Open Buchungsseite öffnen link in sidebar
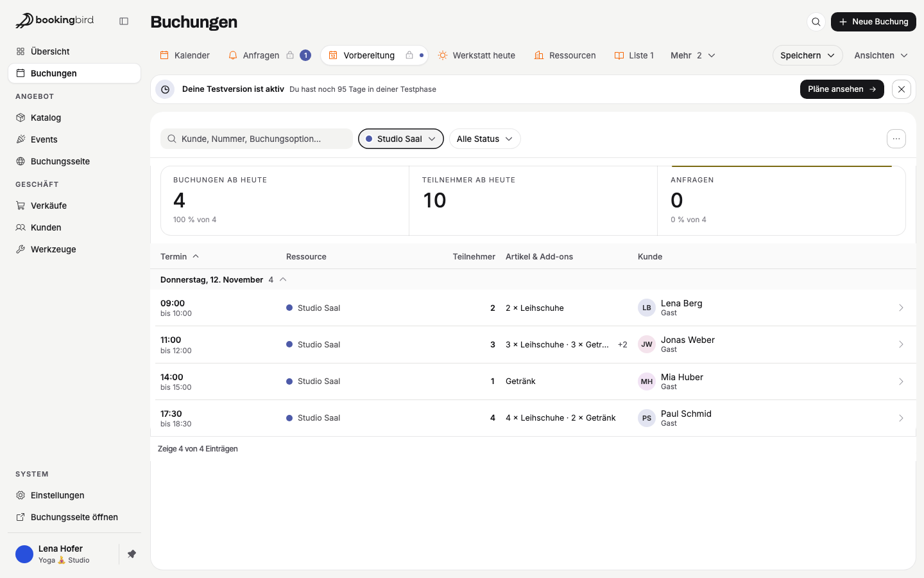This screenshot has width=924, height=578. click(74, 517)
